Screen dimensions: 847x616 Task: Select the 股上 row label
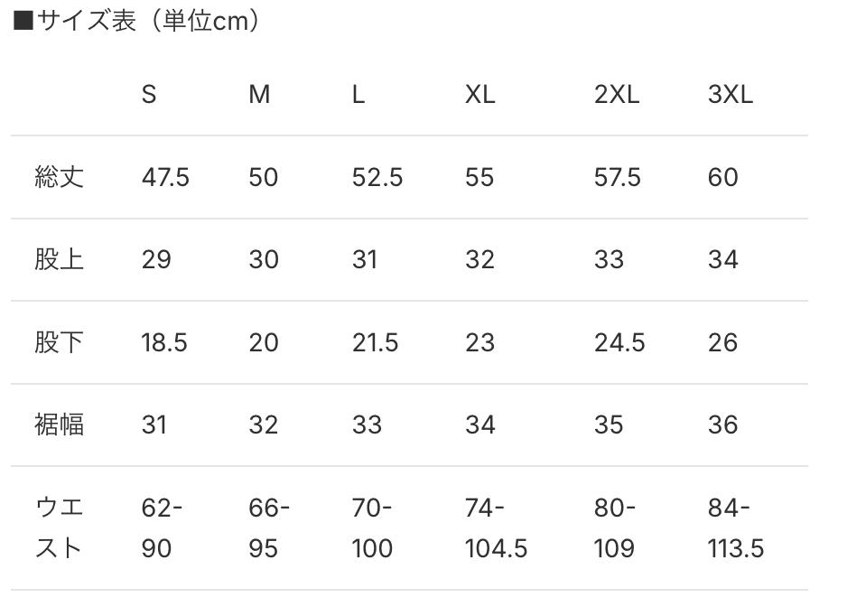(x=59, y=260)
